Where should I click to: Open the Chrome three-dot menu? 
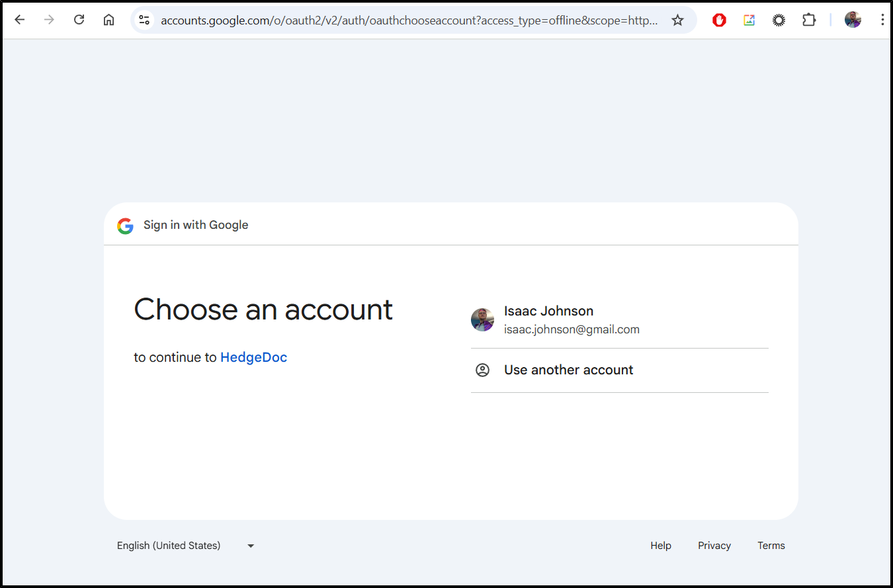point(882,20)
